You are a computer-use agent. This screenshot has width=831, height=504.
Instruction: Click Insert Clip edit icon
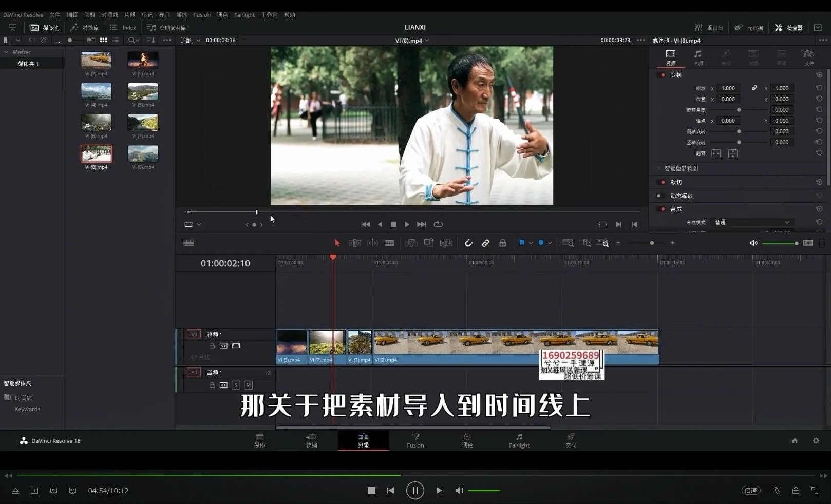411,243
